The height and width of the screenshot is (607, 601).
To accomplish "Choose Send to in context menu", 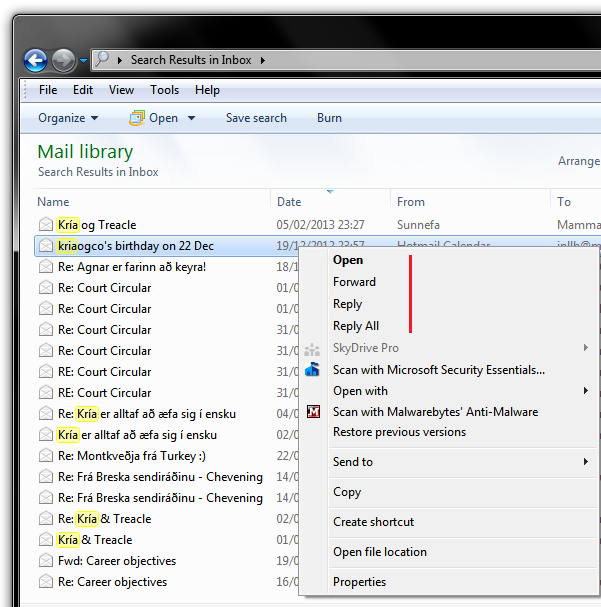I will tap(353, 461).
